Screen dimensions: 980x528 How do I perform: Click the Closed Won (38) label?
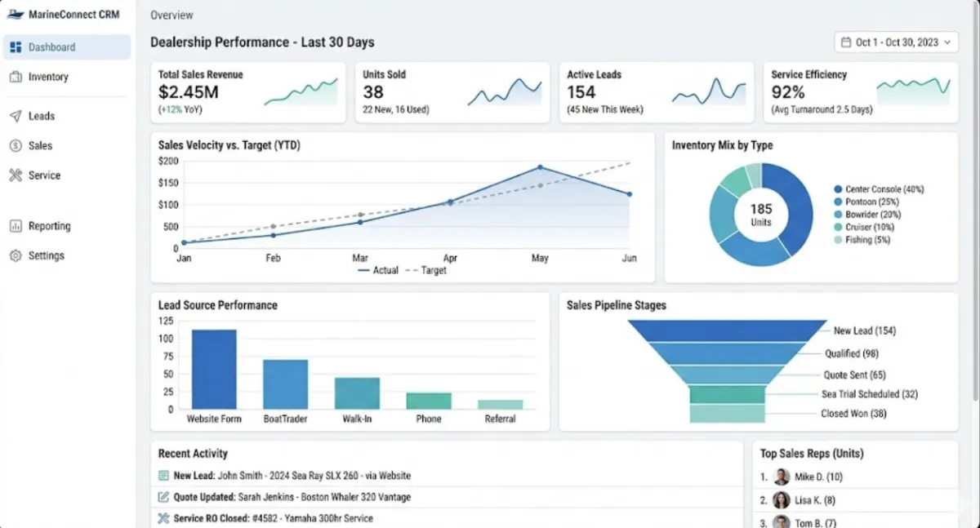[853, 414]
